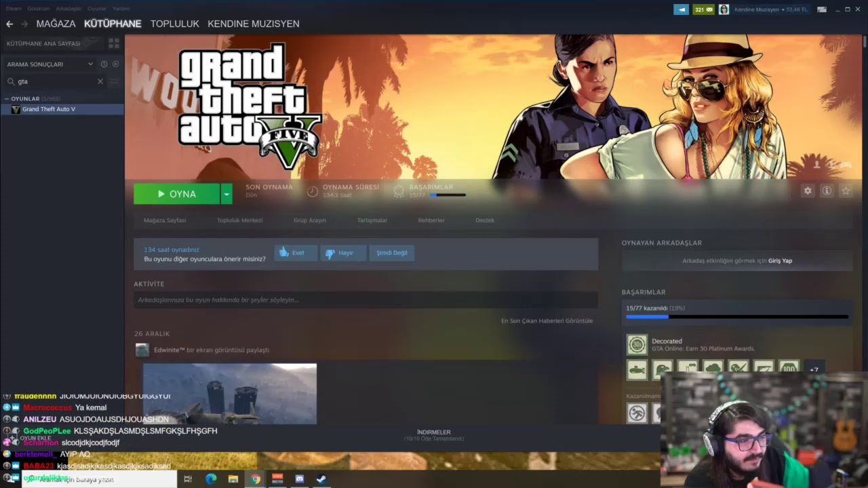This screenshot has width=868, height=488.
Task: Click the Giriş Yap link
Action: pos(780,261)
